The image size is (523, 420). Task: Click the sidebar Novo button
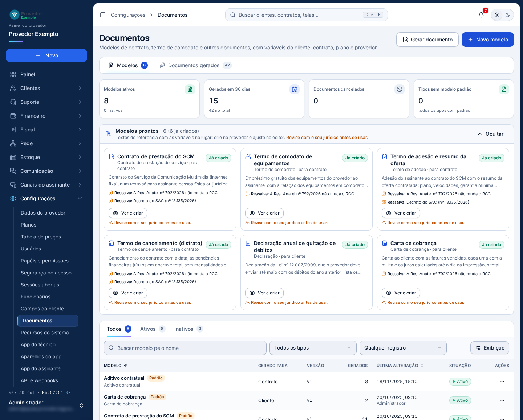(46, 56)
